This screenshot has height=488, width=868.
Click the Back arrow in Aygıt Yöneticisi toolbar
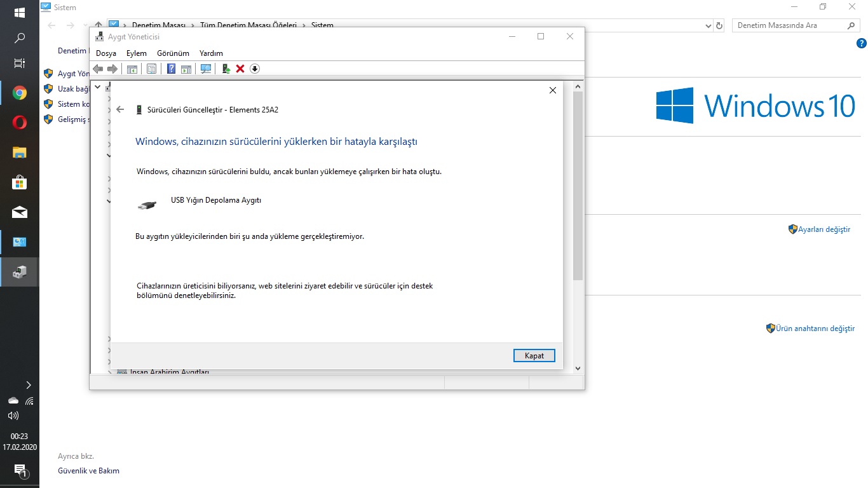click(98, 69)
